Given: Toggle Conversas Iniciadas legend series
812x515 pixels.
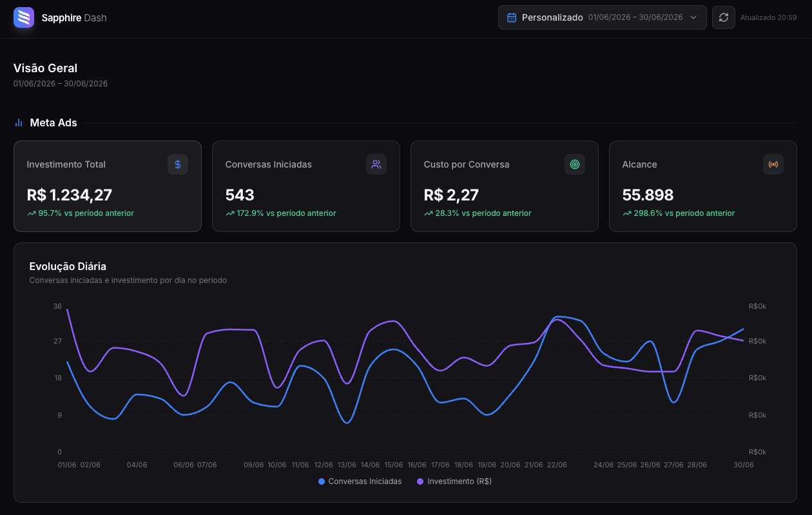Looking at the screenshot, I should tap(360, 481).
